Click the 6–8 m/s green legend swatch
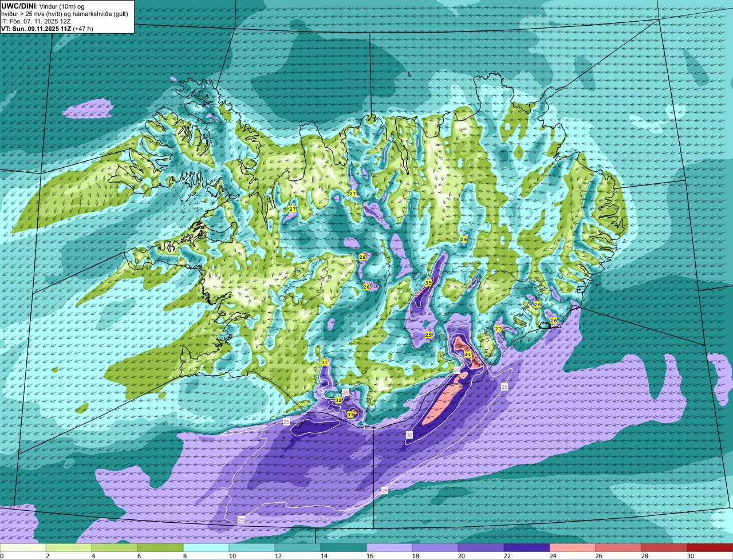The image size is (733, 560). pos(160,547)
